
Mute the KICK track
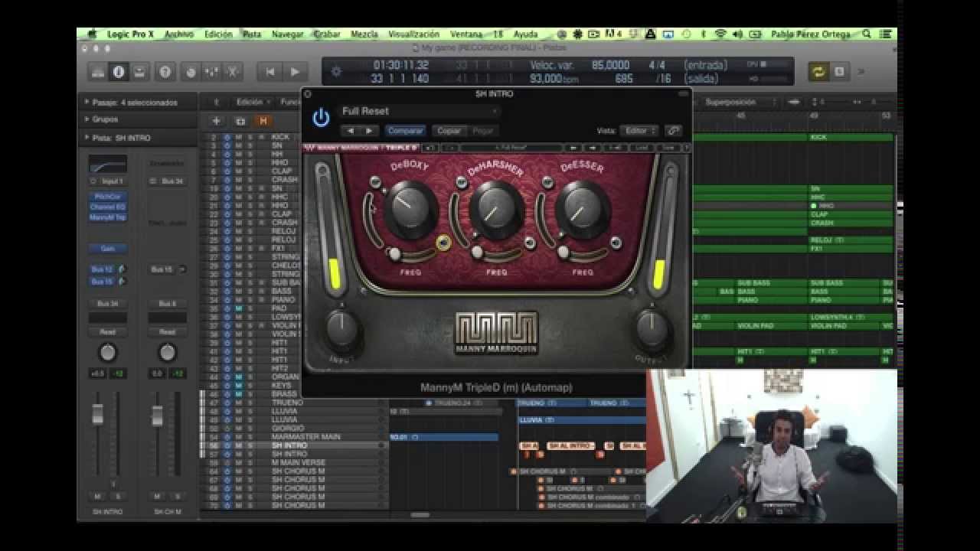pyautogui.click(x=238, y=138)
